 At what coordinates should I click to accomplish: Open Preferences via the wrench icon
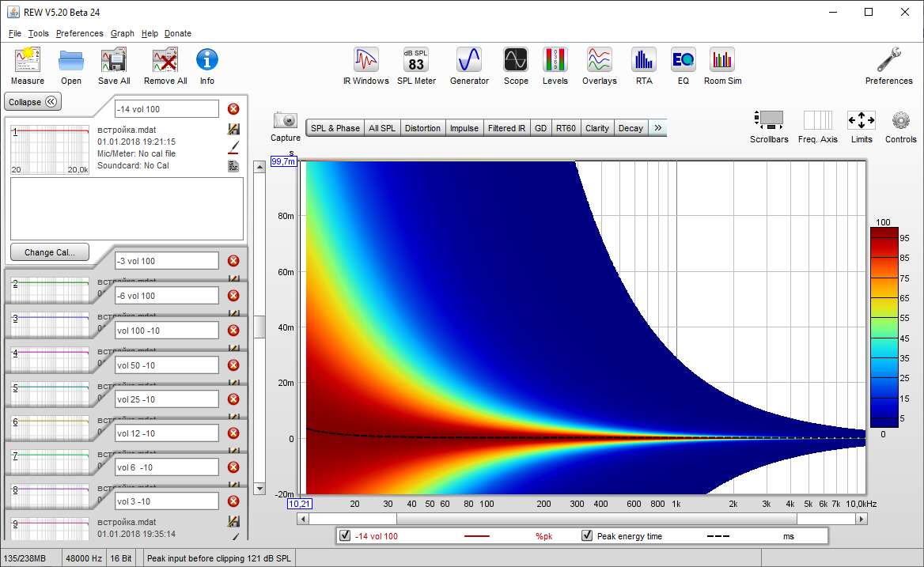tap(888, 66)
